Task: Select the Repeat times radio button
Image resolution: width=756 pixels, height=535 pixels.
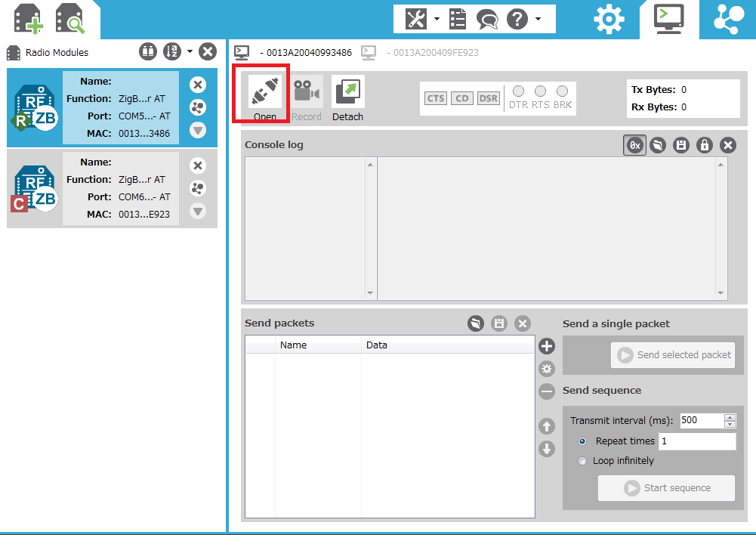Action: click(582, 441)
